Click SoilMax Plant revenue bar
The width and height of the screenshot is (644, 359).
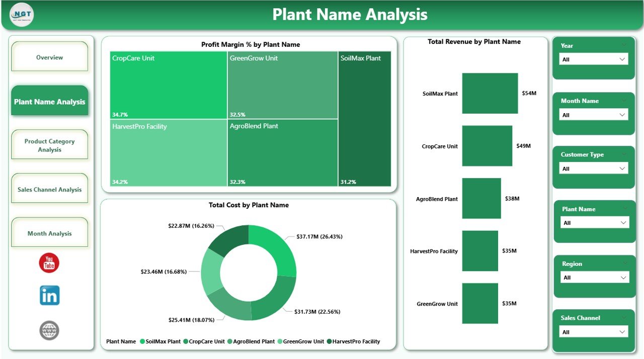tap(490, 93)
